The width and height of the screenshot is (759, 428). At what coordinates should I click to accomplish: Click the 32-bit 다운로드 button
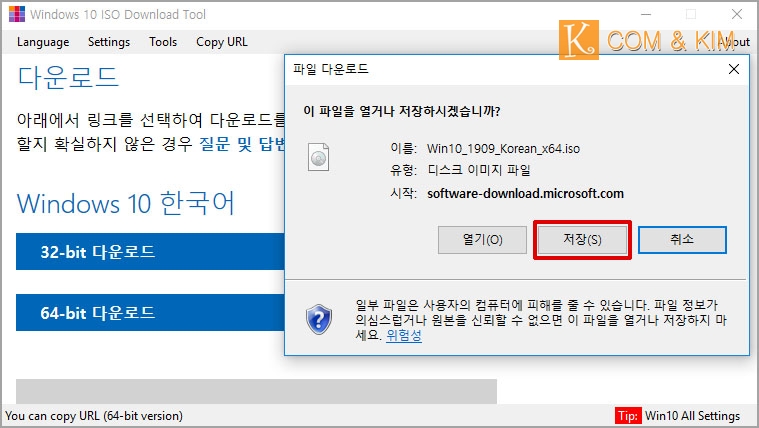pos(150,252)
